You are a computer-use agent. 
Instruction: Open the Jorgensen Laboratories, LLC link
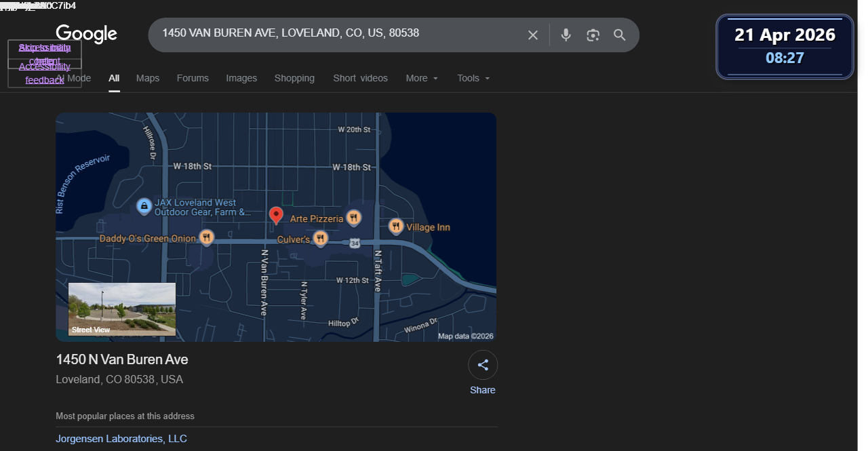(x=121, y=439)
